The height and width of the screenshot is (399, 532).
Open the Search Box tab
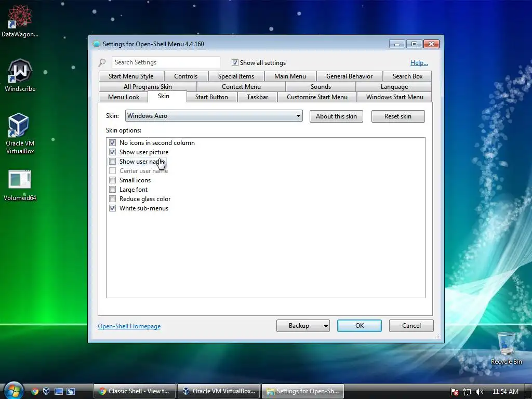tap(407, 76)
